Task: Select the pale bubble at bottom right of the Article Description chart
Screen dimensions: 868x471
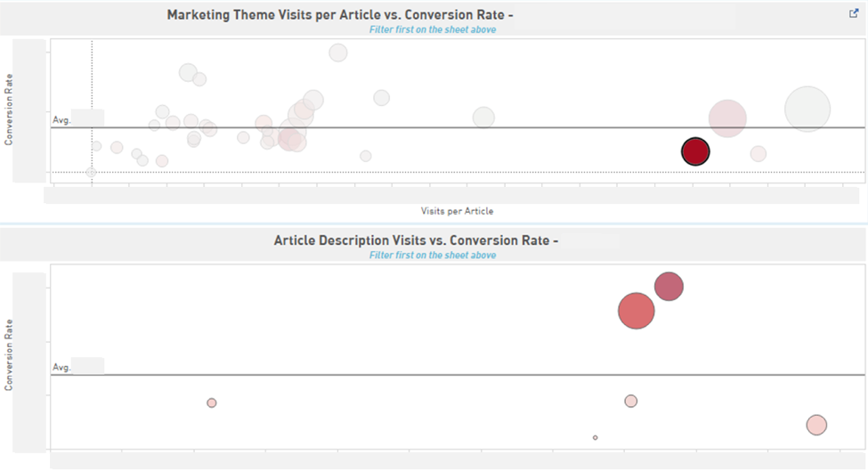Action: click(x=816, y=425)
